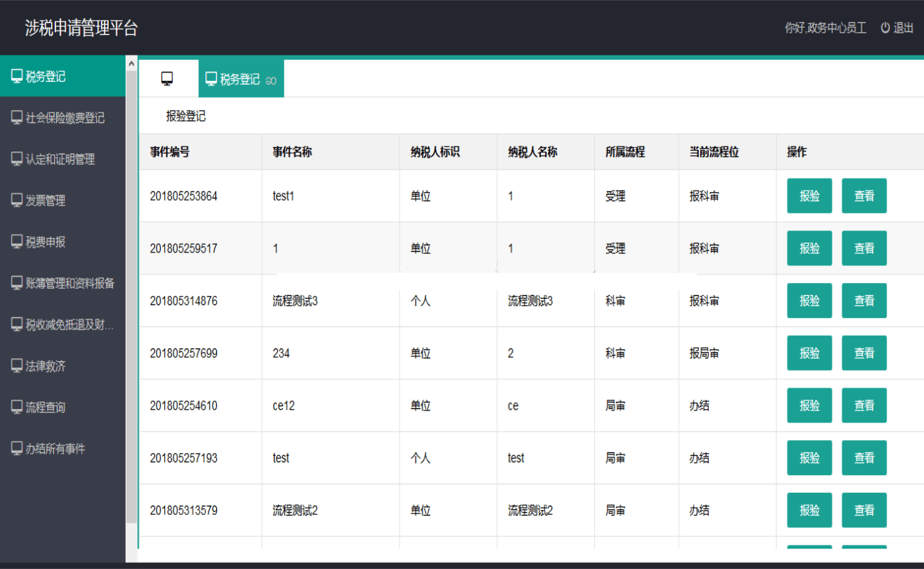Click the 流程查询 icon in the sidebar
The width and height of the screenshot is (924, 569).
(x=16, y=407)
